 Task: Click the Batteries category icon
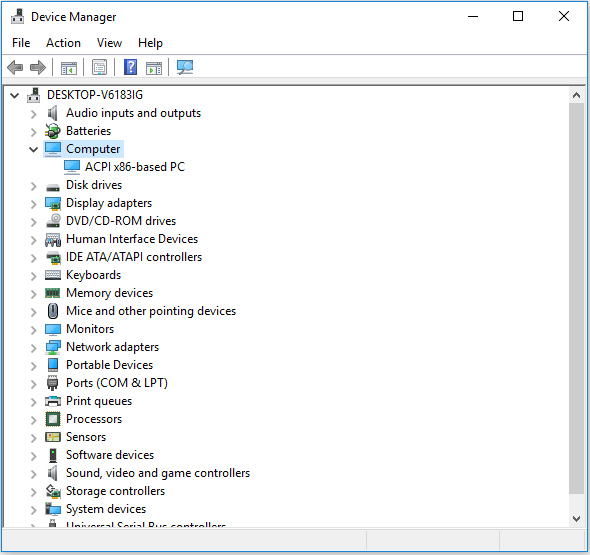tap(53, 131)
